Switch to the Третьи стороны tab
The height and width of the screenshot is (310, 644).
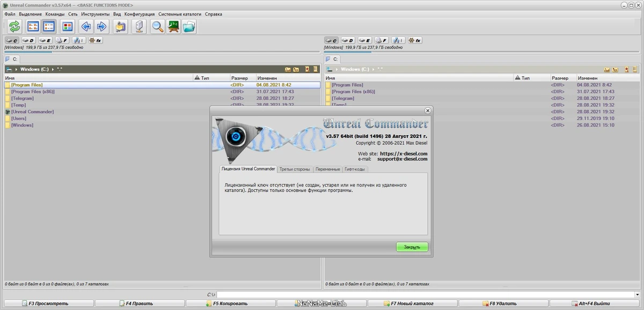tap(295, 169)
